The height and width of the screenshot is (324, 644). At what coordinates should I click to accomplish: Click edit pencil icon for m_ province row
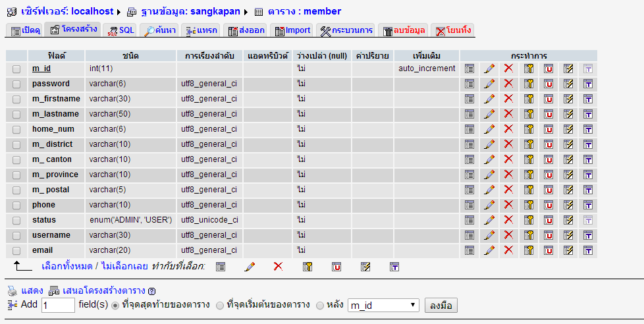(489, 175)
